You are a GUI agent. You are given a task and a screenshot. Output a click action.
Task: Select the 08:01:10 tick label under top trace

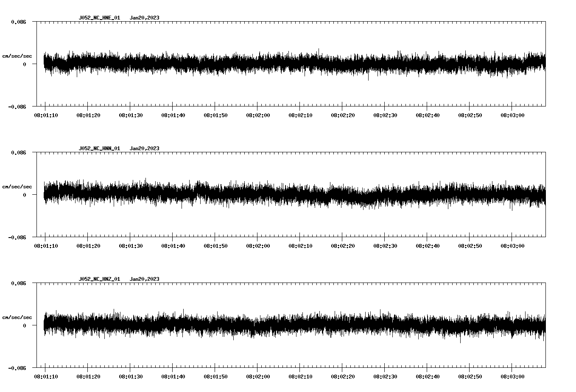[45, 115]
